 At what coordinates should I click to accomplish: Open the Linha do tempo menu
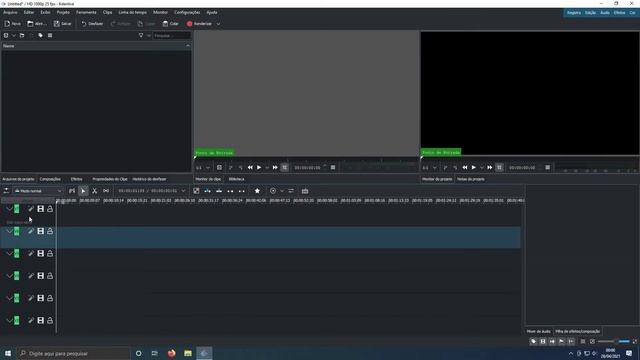[132, 12]
